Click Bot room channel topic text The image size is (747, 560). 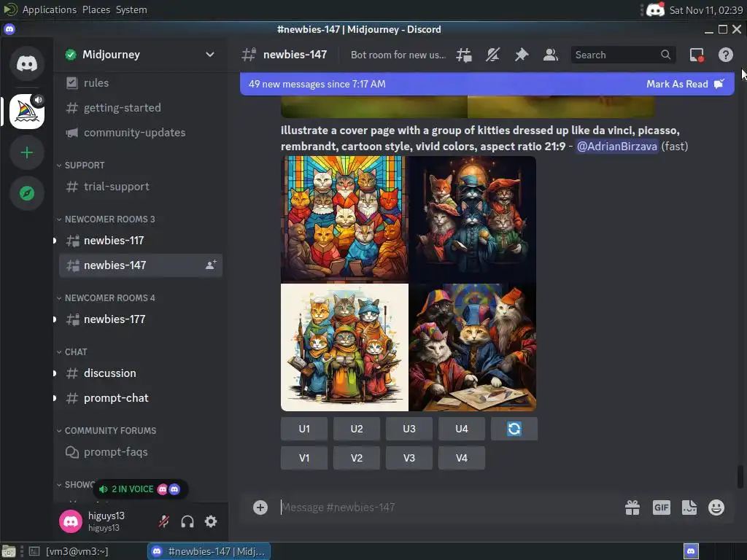(x=398, y=55)
